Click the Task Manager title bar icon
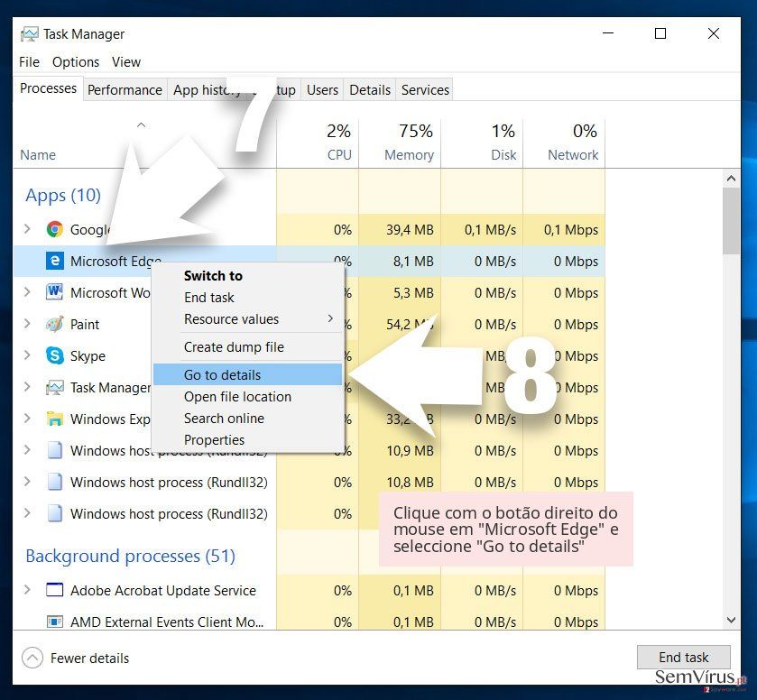The image size is (757, 700). point(30,34)
